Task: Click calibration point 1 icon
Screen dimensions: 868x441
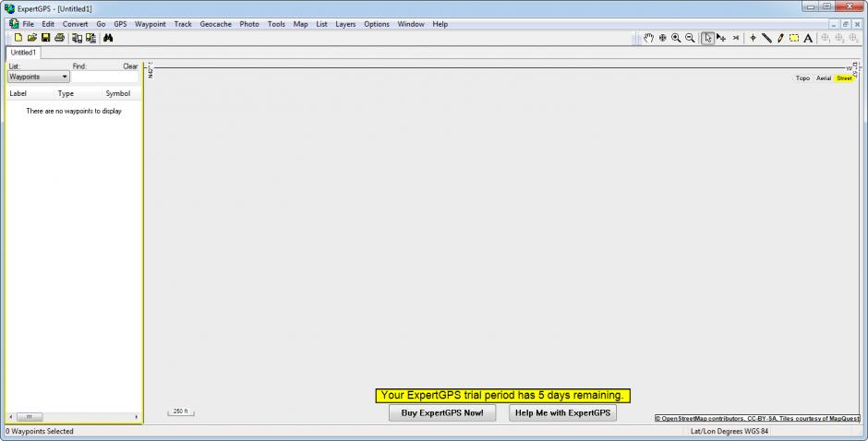Action: pyautogui.click(x=826, y=38)
